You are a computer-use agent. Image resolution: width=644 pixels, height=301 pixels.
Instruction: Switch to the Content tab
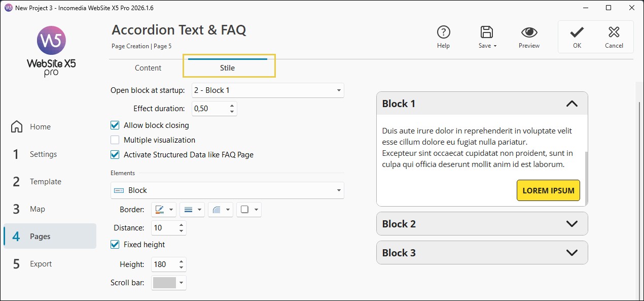148,68
